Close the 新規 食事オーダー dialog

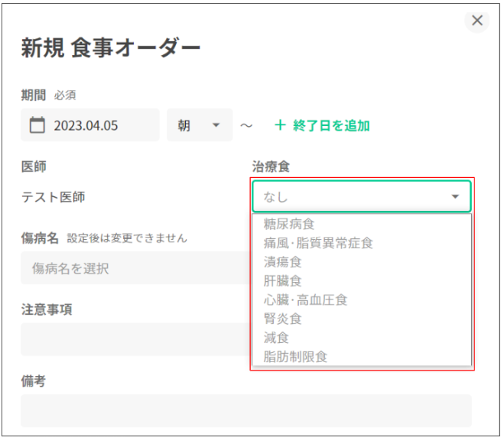pyautogui.click(x=477, y=21)
